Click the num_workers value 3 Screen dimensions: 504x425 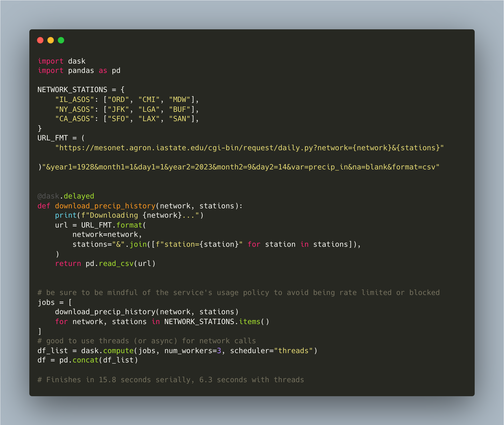[x=219, y=351]
